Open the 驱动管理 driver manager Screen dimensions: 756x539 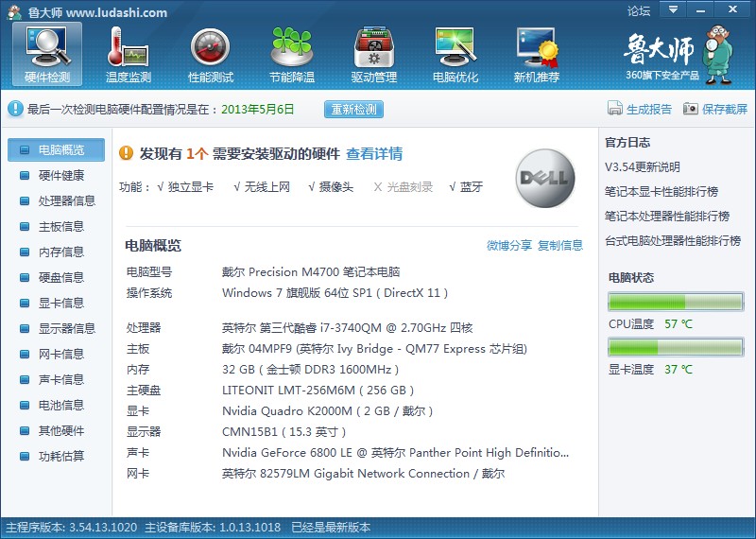click(x=373, y=54)
